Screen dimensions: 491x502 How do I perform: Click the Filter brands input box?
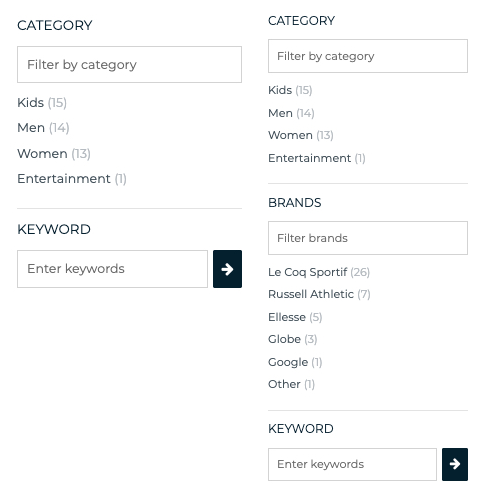click(x=368, y=238)
